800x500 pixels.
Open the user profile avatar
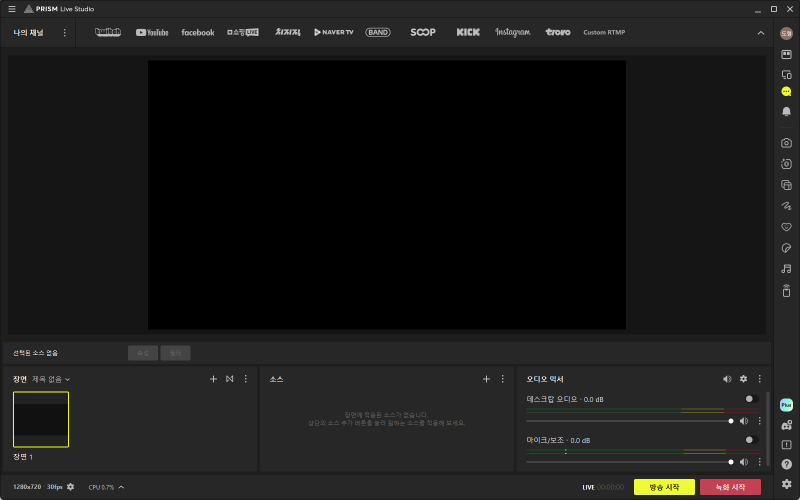point(786,33)
